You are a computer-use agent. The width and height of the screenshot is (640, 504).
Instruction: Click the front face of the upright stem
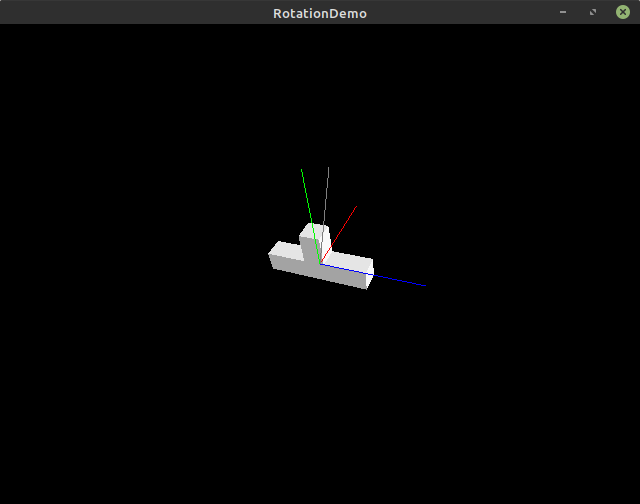(x=308, y=248)
